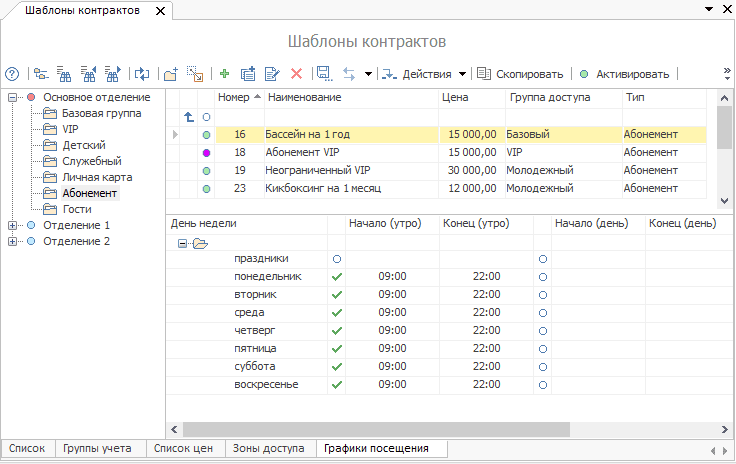736x464 pixels.
Task: Open the Действия dropdown arrow
Action: (x=462, y=74)
